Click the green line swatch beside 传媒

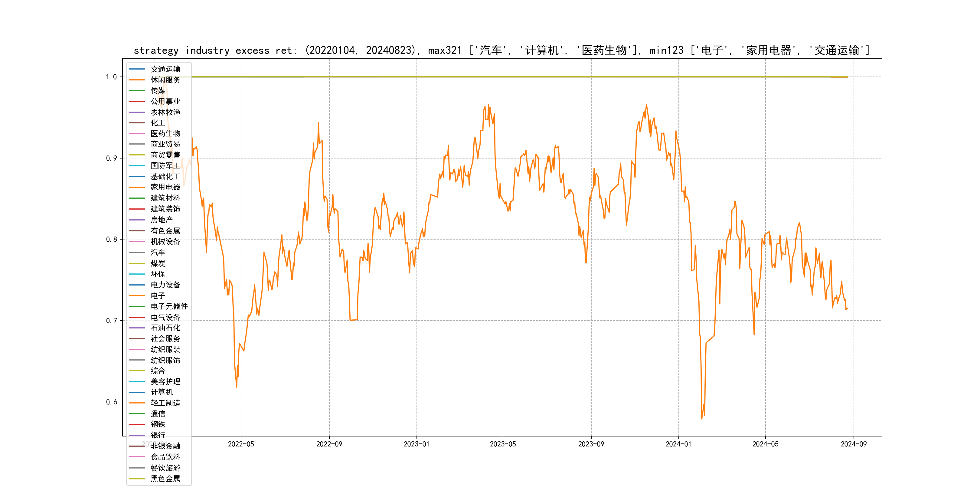point(137,90)
